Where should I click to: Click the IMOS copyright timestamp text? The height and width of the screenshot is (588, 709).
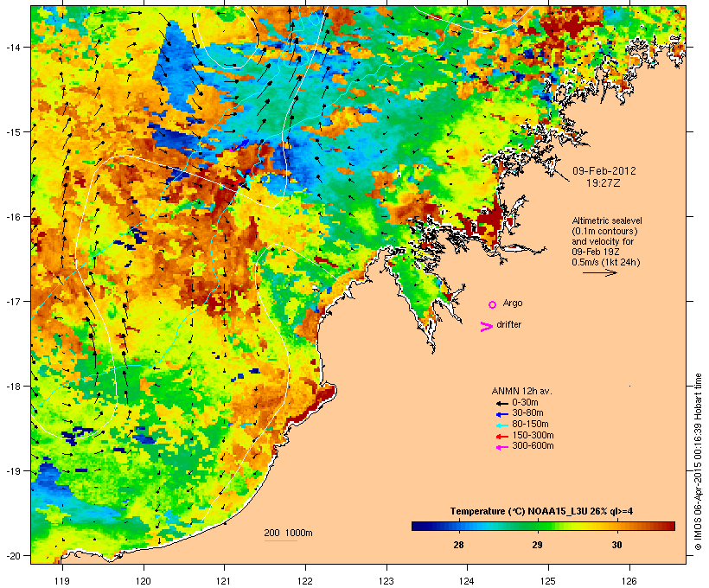[x=698, y=462]
